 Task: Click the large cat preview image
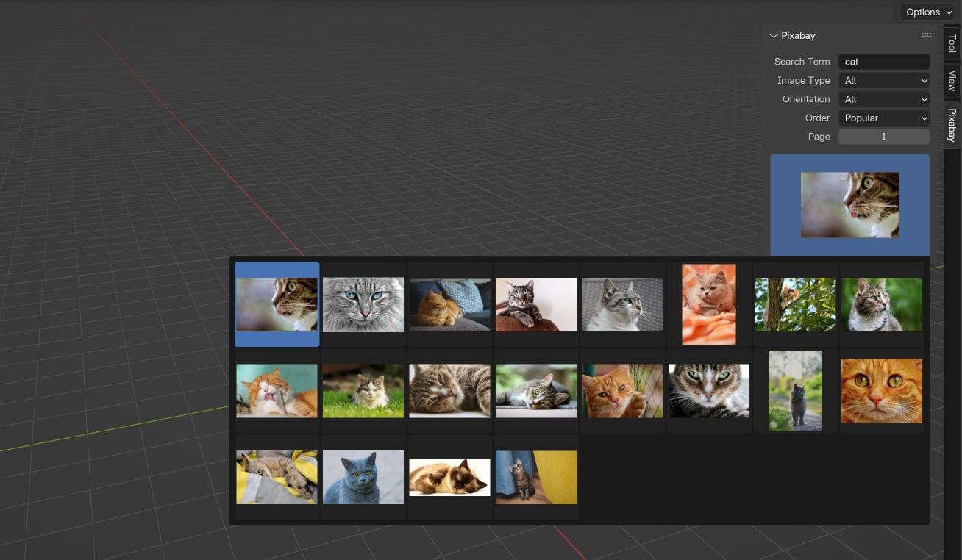point(849,205)
